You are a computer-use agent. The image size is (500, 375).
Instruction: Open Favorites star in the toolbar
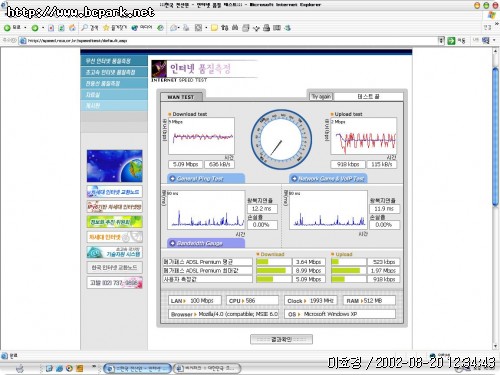(106, 28)
